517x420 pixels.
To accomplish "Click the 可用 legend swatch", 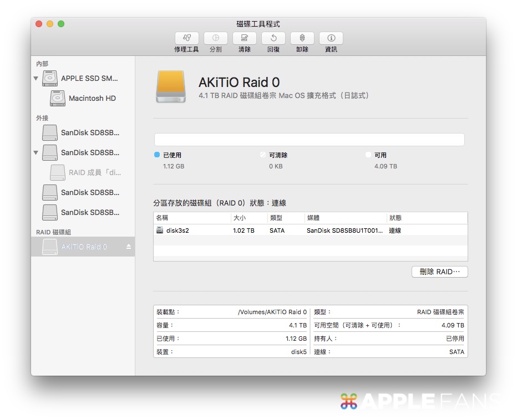I will point(368,155).
